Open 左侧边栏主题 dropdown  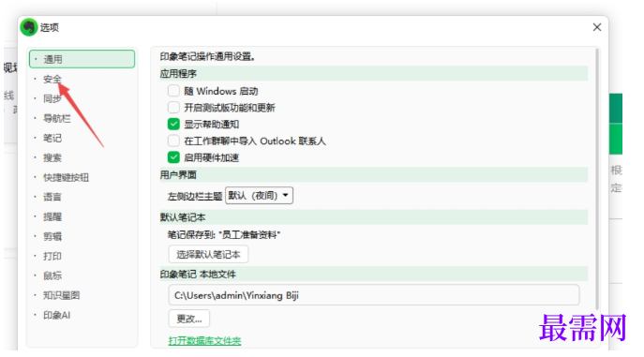point(259,195)
